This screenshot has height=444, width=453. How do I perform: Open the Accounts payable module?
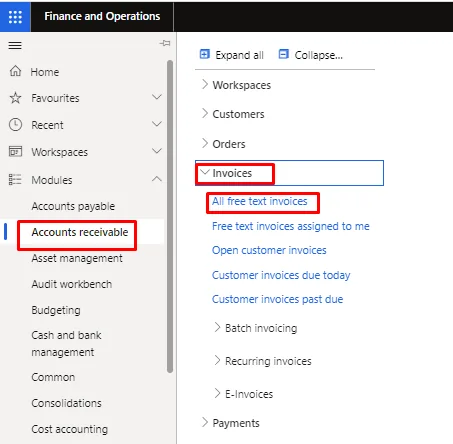73,206
